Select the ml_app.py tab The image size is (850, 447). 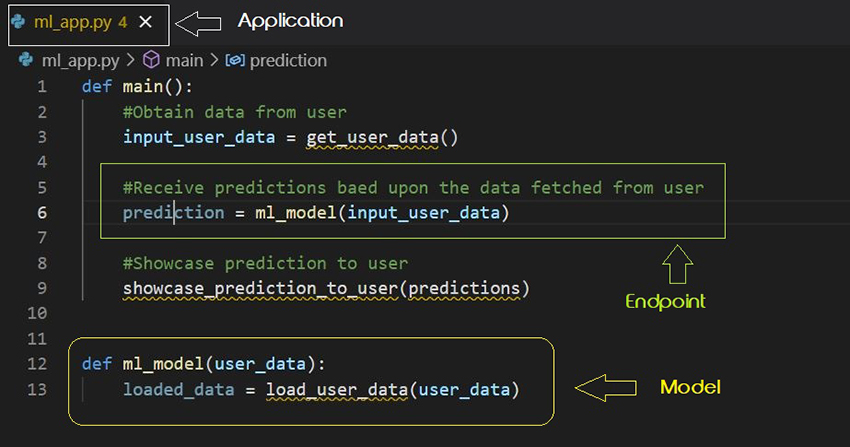(x=72, y=21)
